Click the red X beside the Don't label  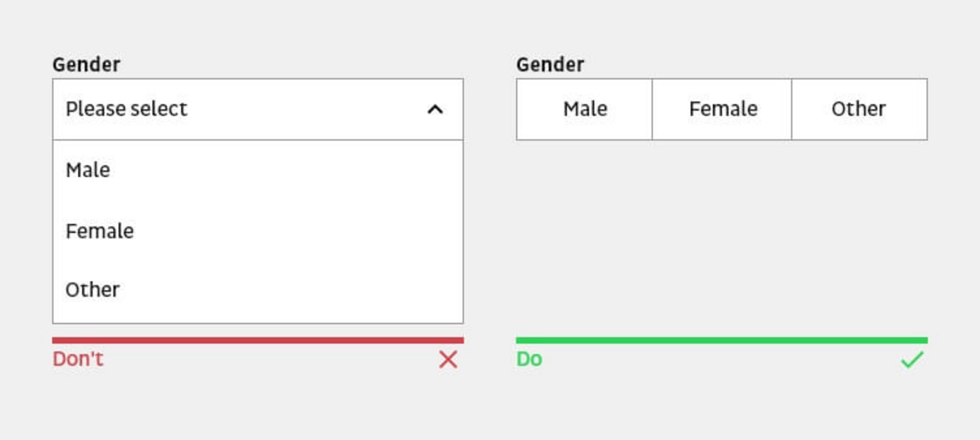tap(448, 359)
